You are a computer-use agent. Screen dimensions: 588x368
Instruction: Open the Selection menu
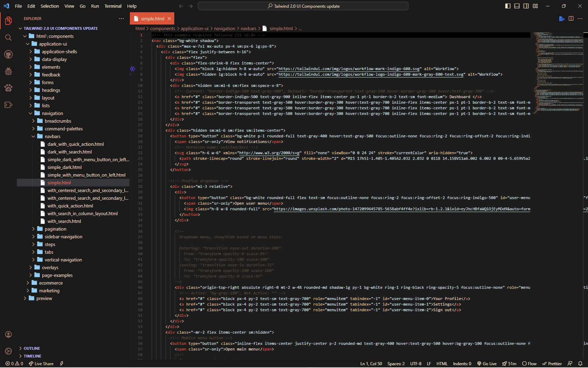pos(50,6)
